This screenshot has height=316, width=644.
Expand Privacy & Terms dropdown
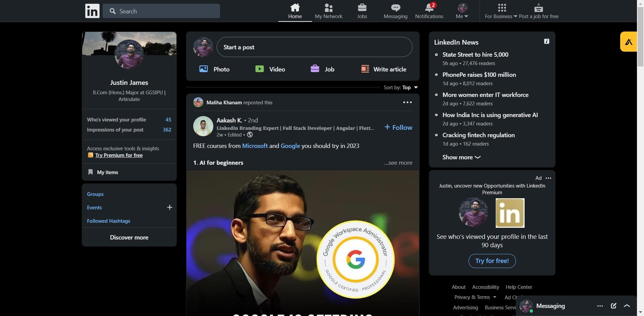point(475,297)
